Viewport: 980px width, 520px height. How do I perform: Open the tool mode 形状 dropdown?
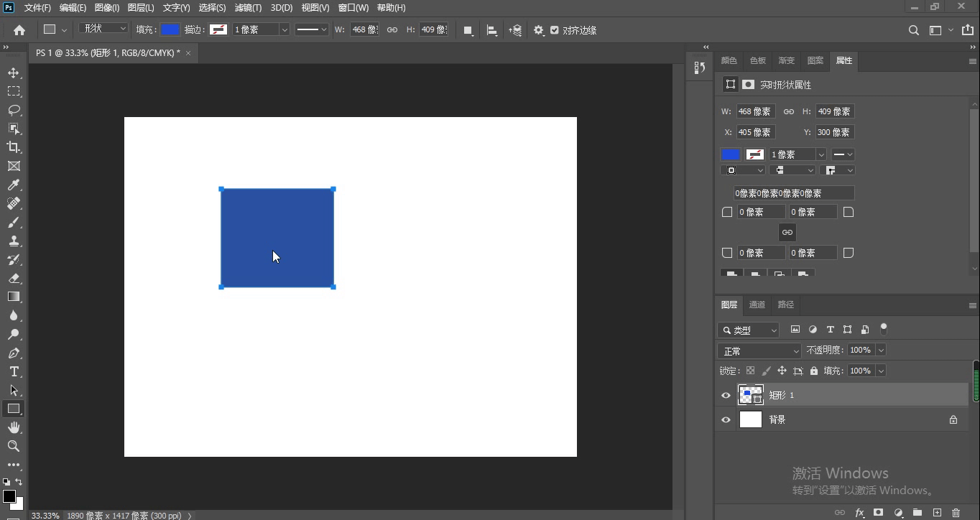click(x=104, y=29)
